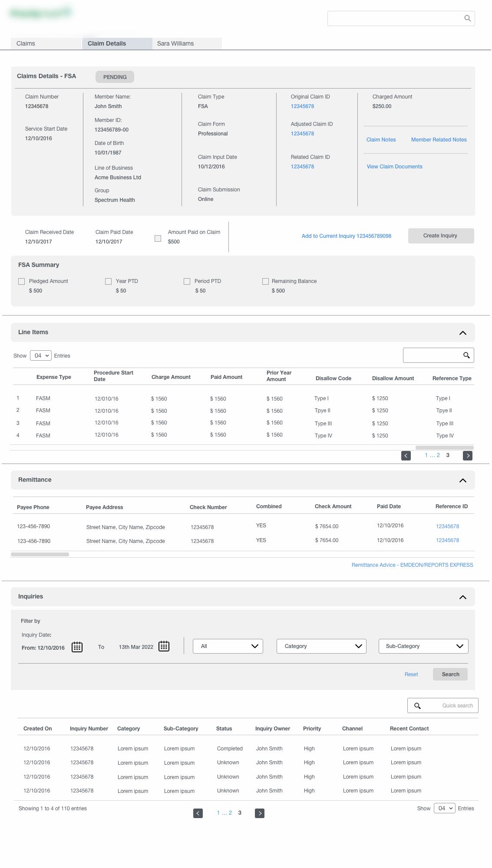Open the From date calendar picker
The height and width of the screenshot is (868, 492).
pyautogui.click(x=77, y=647)
